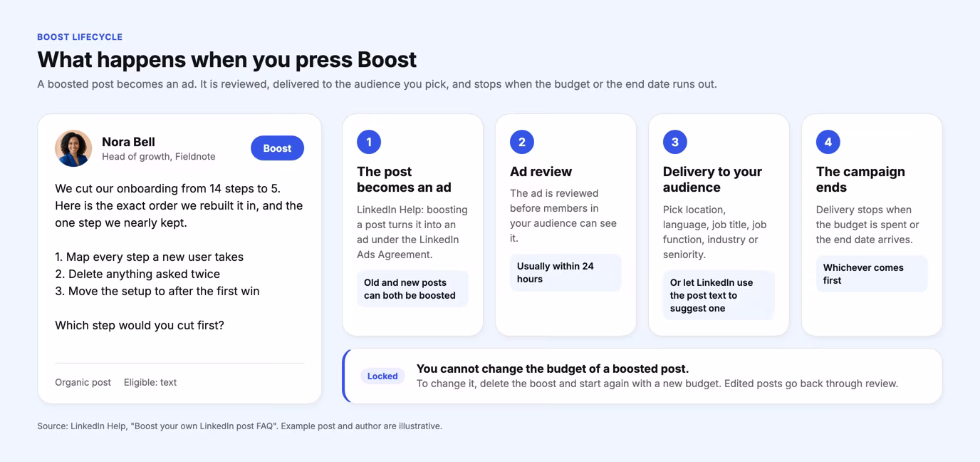Click the step 4 number badge
The width and height of the screenshot is (980, 462).
click(x=828, y=142)
